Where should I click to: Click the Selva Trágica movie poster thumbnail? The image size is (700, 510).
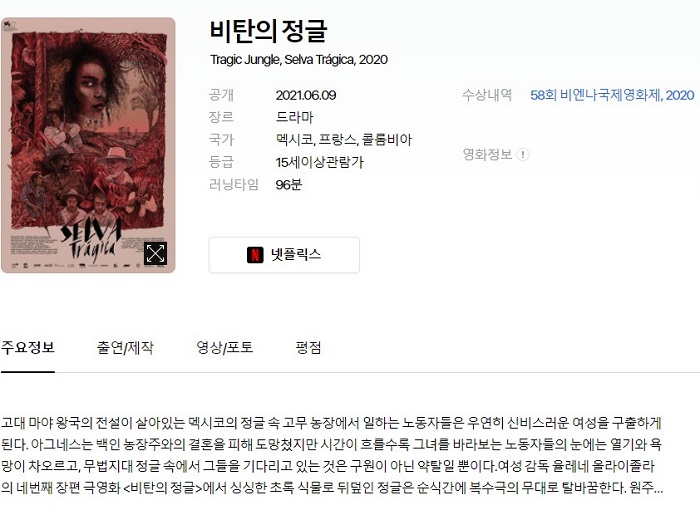pos(88,145)
